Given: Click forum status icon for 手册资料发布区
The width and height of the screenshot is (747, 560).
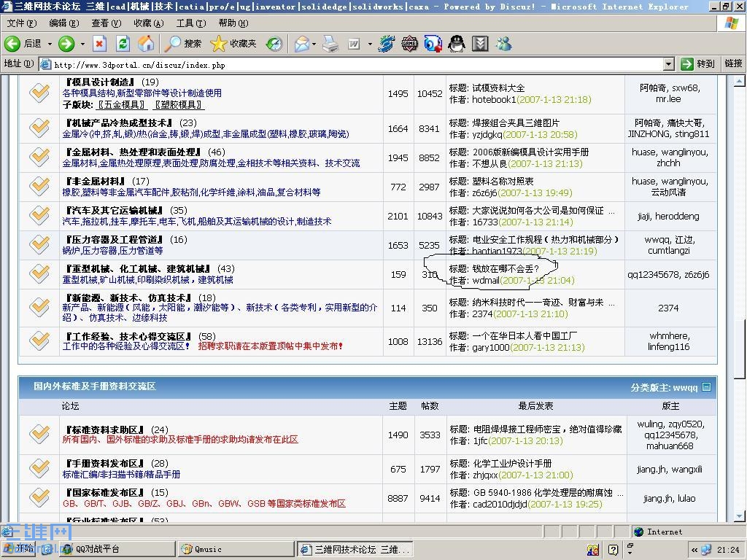Looking at the screenshot, I should pyautogui.click(x=39, y=468).
